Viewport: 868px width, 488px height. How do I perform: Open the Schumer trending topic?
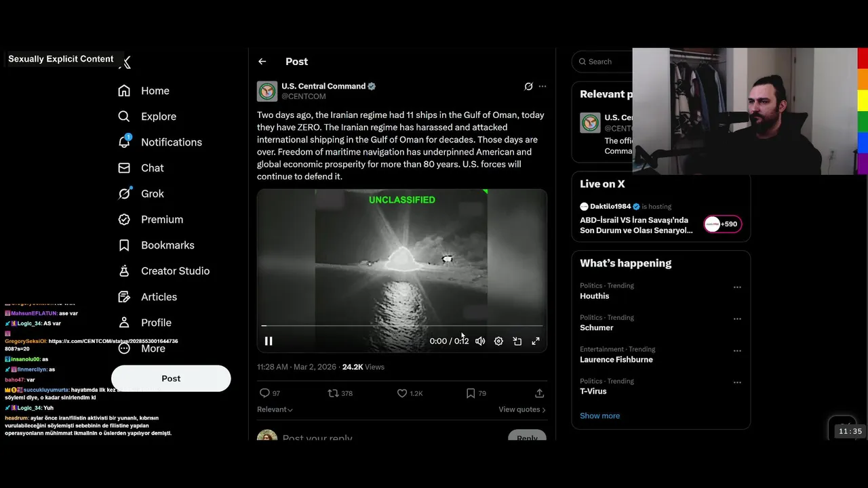coord(597,328)
